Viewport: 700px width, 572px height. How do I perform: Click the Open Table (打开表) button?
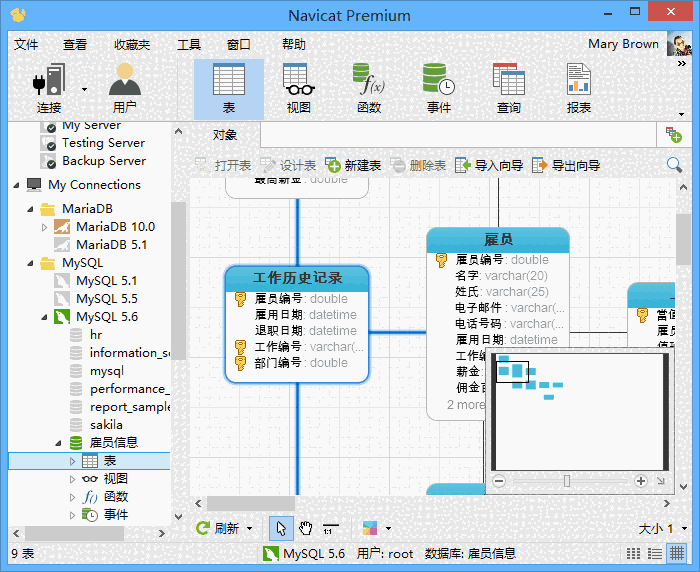223,166
